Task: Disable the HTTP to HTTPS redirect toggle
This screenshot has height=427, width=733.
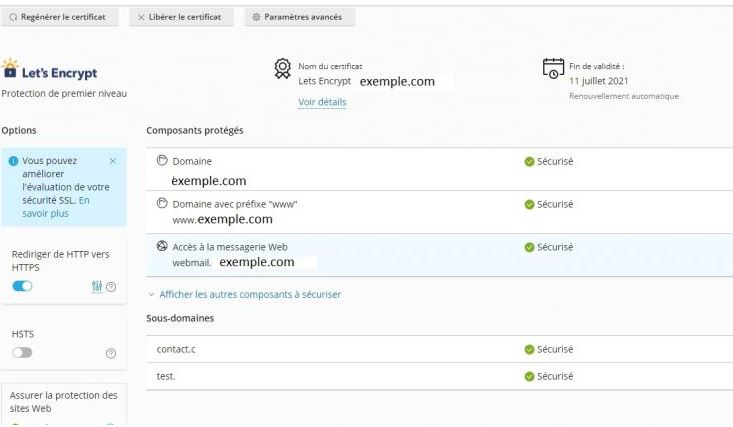Action: pos(22,286)
